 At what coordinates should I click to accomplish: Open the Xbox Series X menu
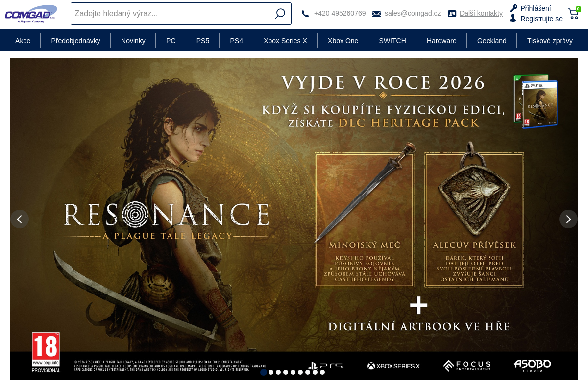pos(285,41)
